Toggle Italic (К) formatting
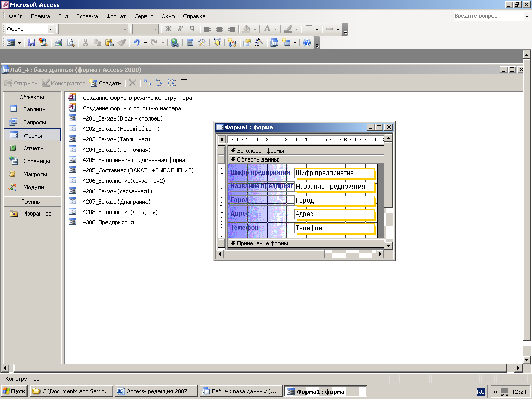Screen dimensions: 532x399 tap(180, 29)
